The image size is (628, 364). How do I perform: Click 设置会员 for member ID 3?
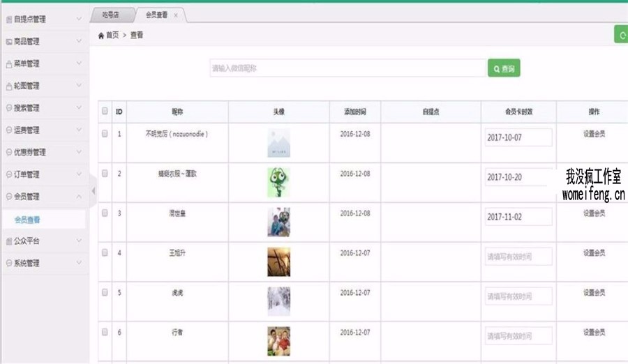coord(594,213)
